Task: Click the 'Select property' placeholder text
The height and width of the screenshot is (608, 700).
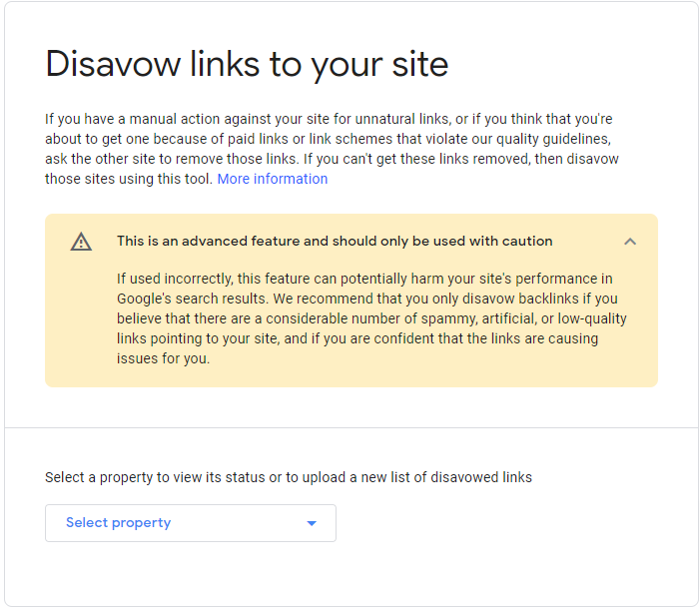Action: click(118, 523)
